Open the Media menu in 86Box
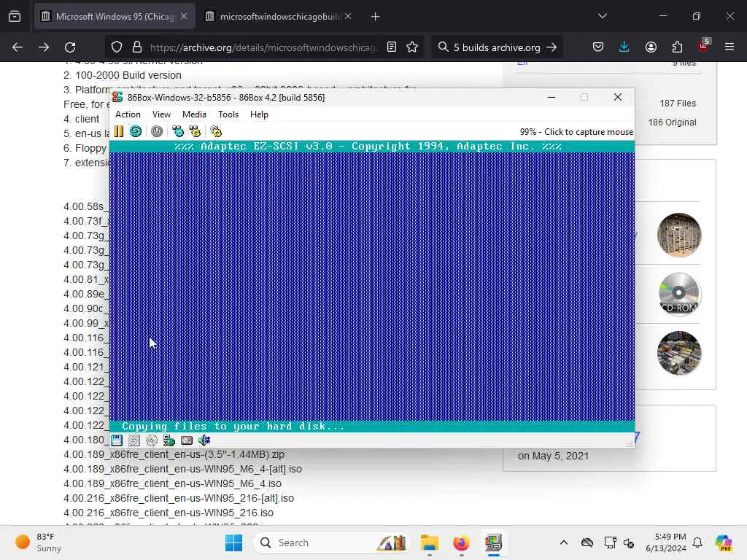This screenshot has height=560, width=747. 194,114
